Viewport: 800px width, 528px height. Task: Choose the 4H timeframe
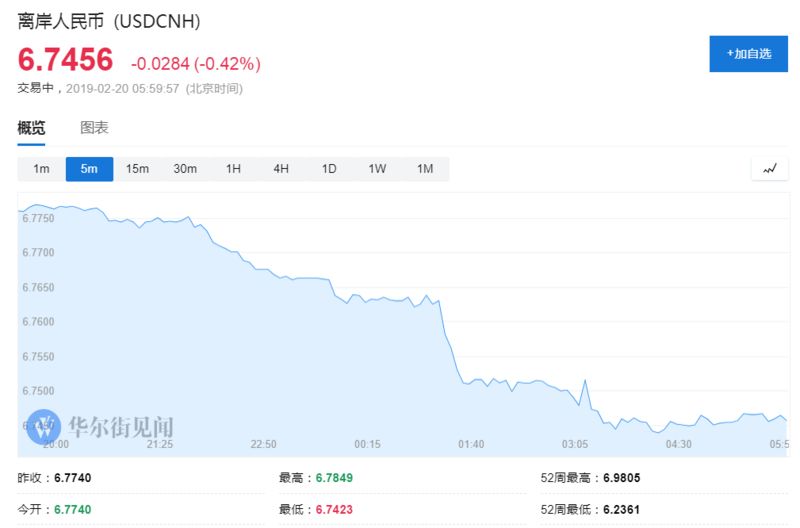click(281, 169)
